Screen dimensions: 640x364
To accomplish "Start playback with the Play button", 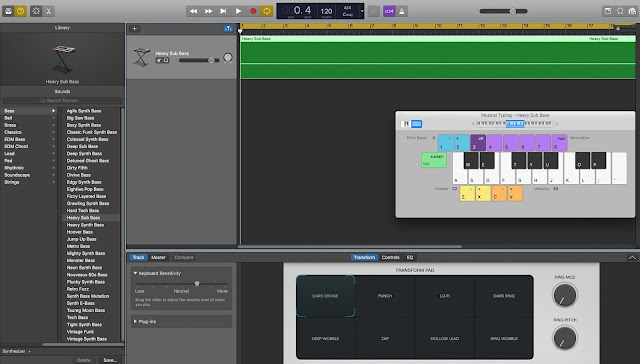I will [238, 11].
